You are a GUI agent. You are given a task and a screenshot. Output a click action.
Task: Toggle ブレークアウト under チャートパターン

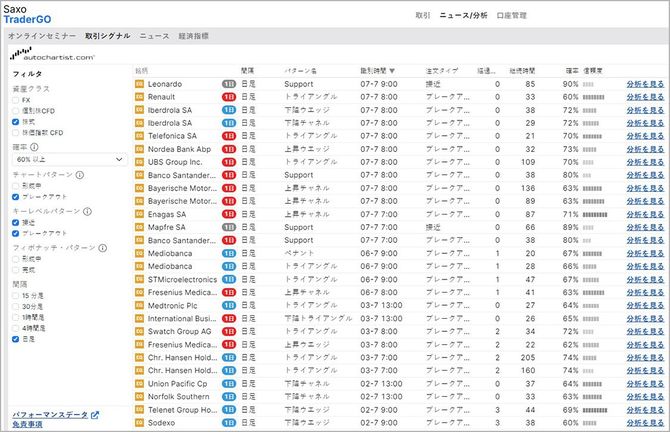[x=16, y=197]
